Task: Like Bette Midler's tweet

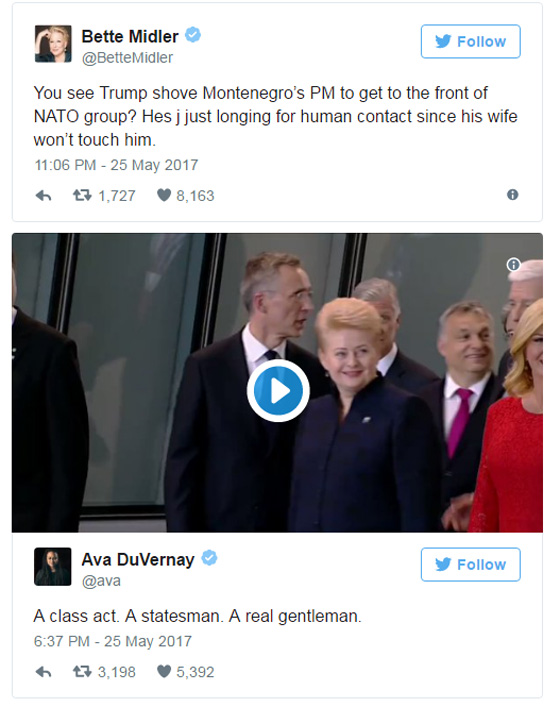Action: click(x=164, y=195)
